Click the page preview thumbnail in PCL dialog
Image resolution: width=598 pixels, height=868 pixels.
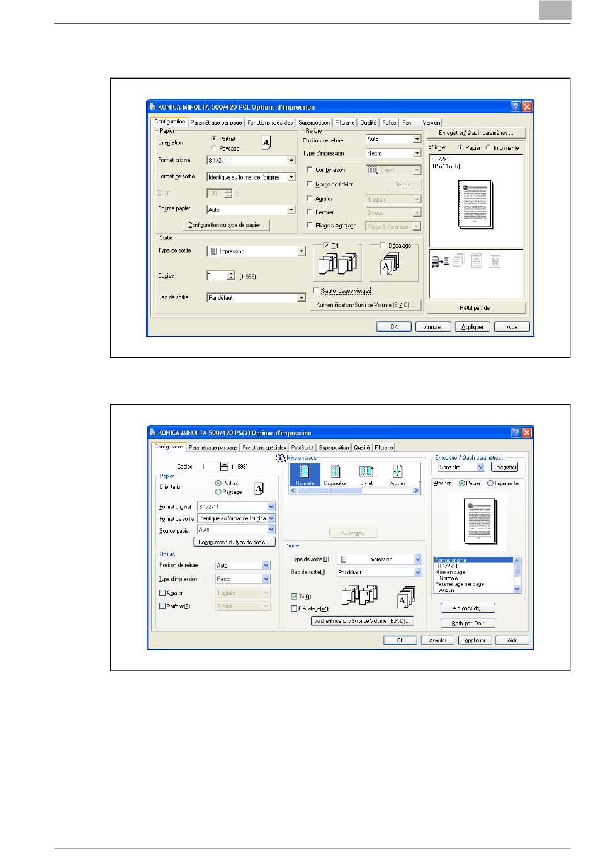click(475, 205)
